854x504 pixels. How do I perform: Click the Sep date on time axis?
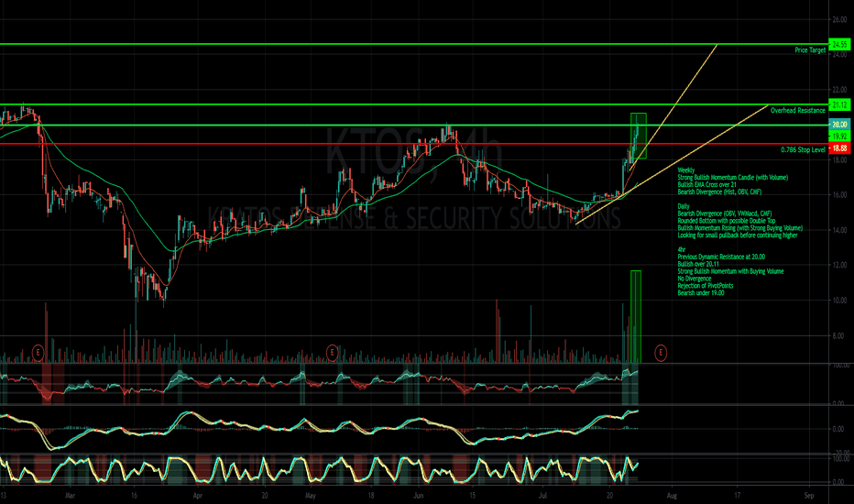click(809, 496)
